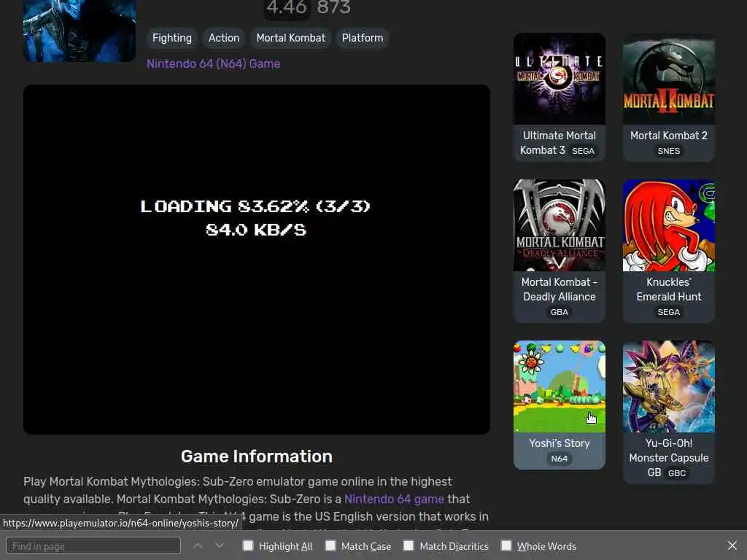Click the 4.46 rating value
The height and width of the screenshot is (560, 747).
[287, 7]
